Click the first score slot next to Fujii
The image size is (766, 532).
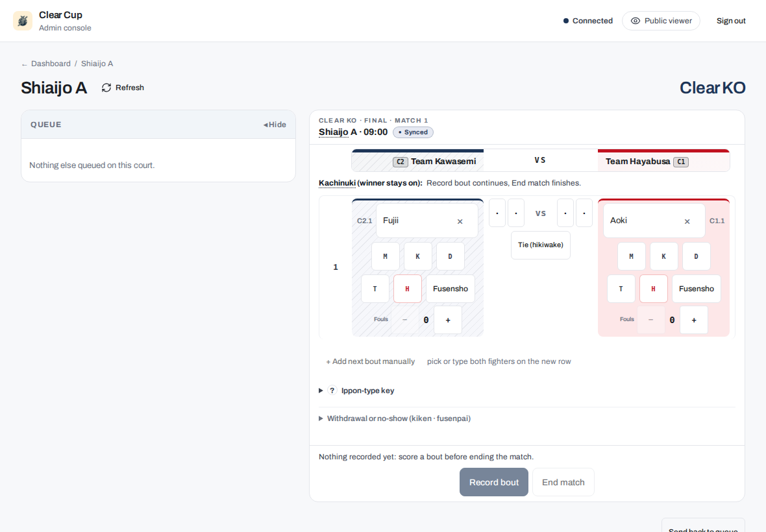click(497, 213)
